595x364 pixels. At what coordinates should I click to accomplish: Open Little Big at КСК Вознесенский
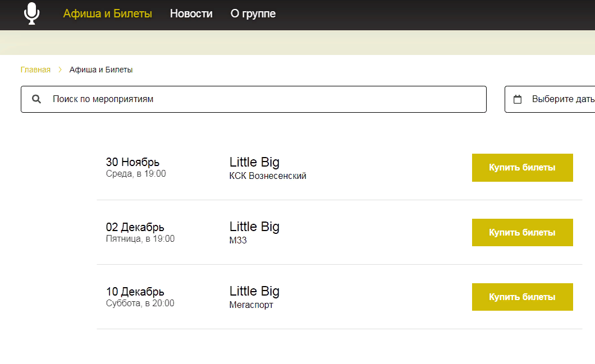point(254,162)
